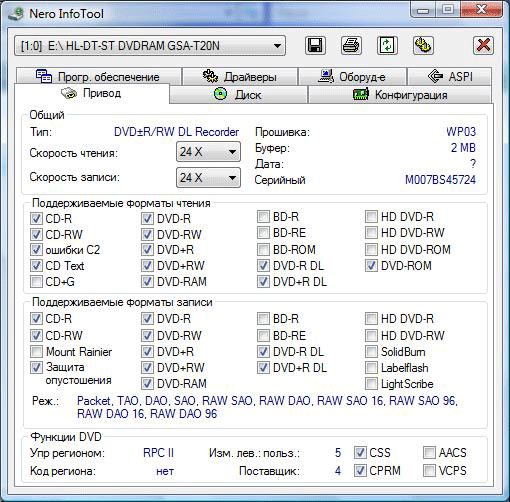Switch to the Диск tab

coord(238,95)
